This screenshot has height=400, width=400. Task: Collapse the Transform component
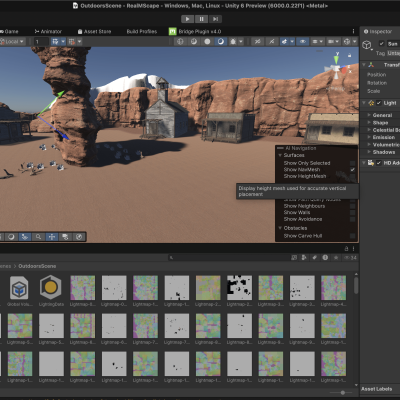pos(364,65)
